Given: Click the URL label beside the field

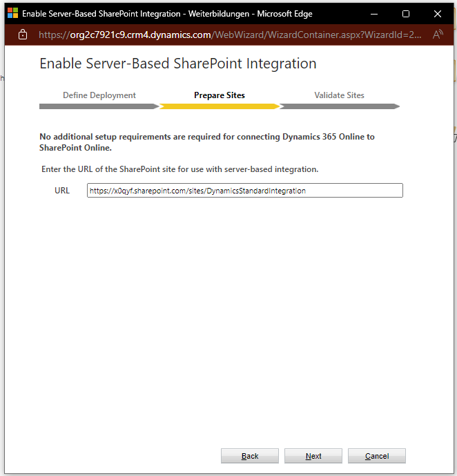Looking at the screenshot, I should 62,191.
